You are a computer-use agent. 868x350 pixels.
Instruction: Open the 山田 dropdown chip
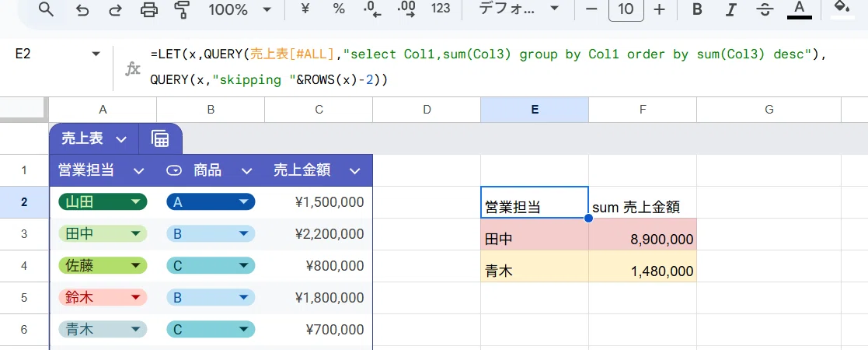point(103,202)
